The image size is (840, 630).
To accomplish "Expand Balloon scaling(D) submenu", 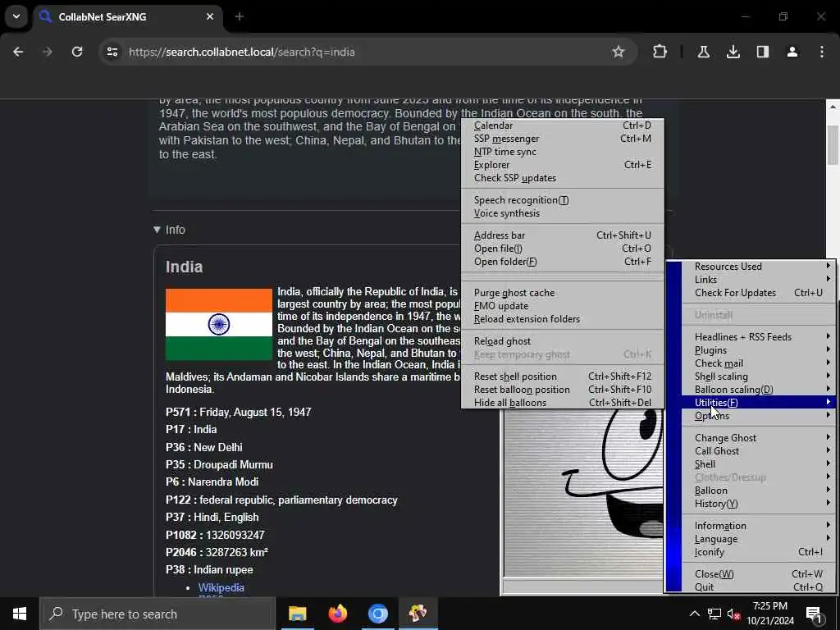I will click(x=759, y=390).
